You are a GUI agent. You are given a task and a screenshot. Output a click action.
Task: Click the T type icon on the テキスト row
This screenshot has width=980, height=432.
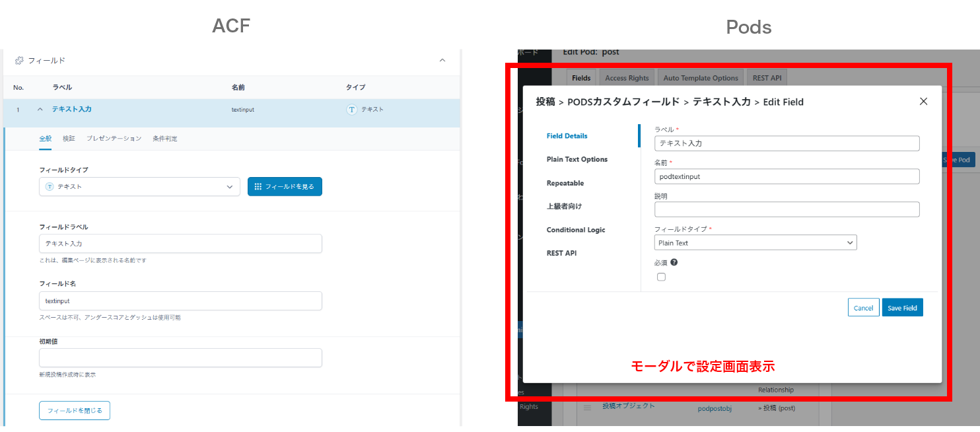352,109
